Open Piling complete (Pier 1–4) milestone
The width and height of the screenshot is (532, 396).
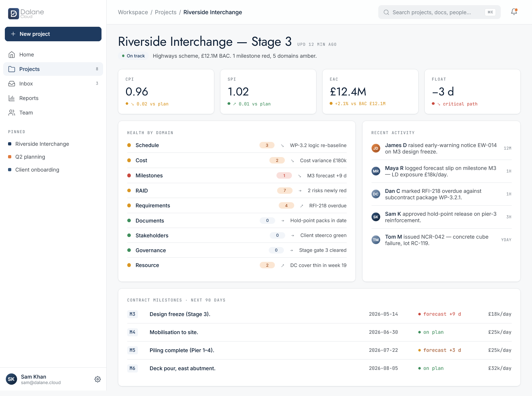tap(319, 350)
